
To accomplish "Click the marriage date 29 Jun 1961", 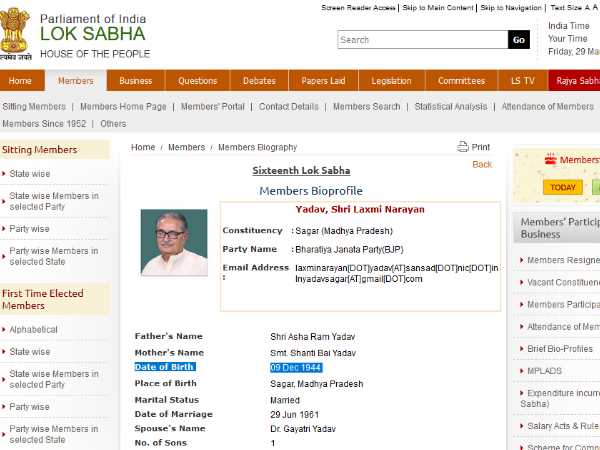I will (x=294, y=415).
